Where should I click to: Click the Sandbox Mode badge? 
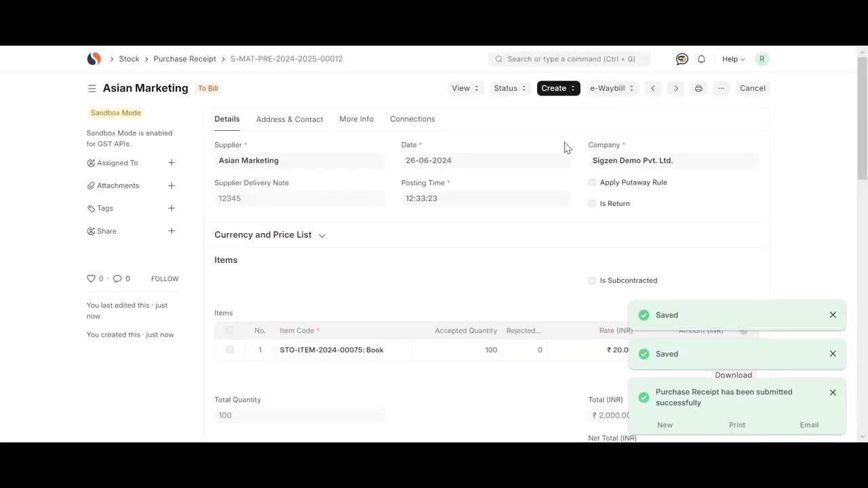[x=116, y=113]
